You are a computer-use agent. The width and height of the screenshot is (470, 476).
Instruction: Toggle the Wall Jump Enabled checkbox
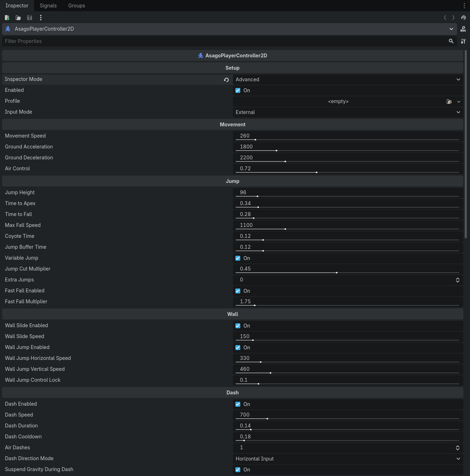[238, 348]
